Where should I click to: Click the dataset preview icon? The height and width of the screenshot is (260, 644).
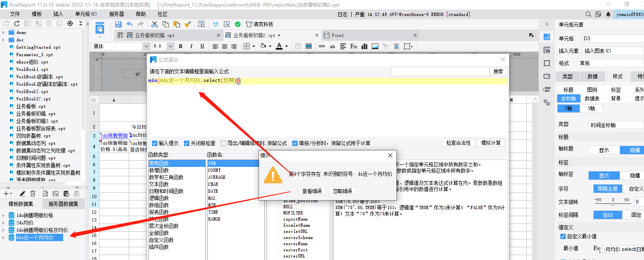coord(45,194)
